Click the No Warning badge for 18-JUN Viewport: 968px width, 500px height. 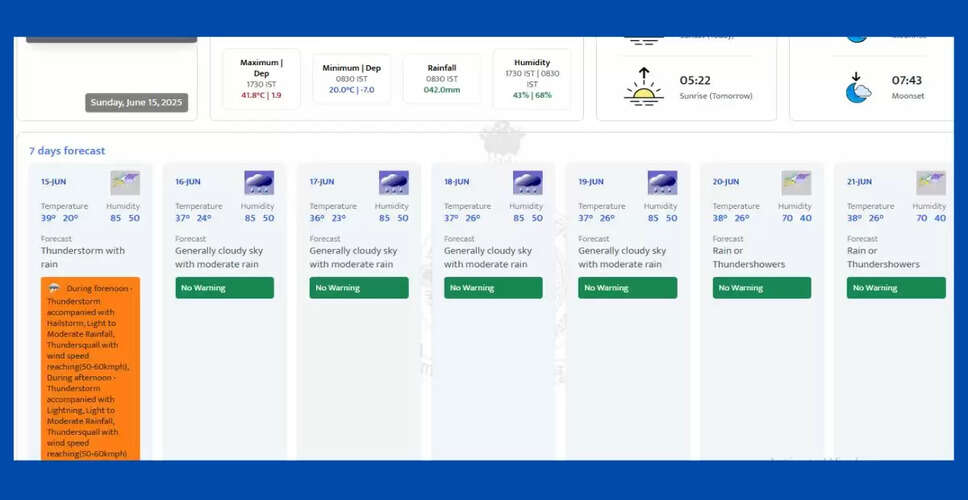point(493,288)
